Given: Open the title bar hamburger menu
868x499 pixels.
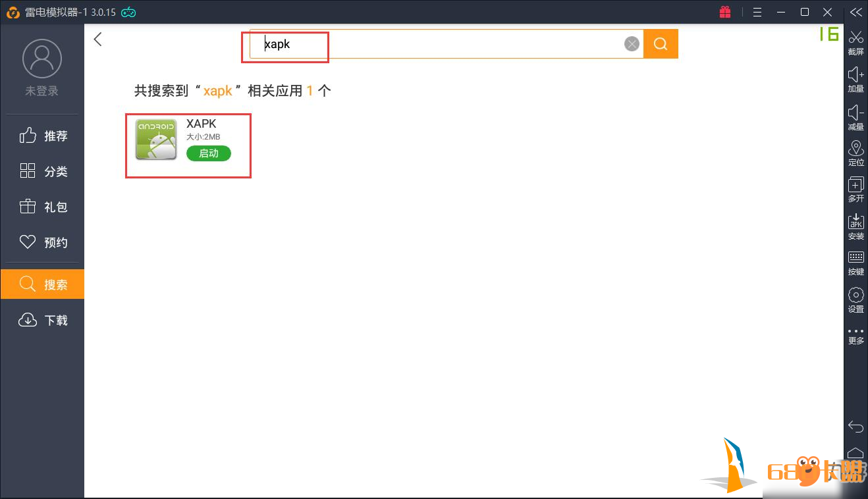Looking at the screenshot, I should coord(757,12).
